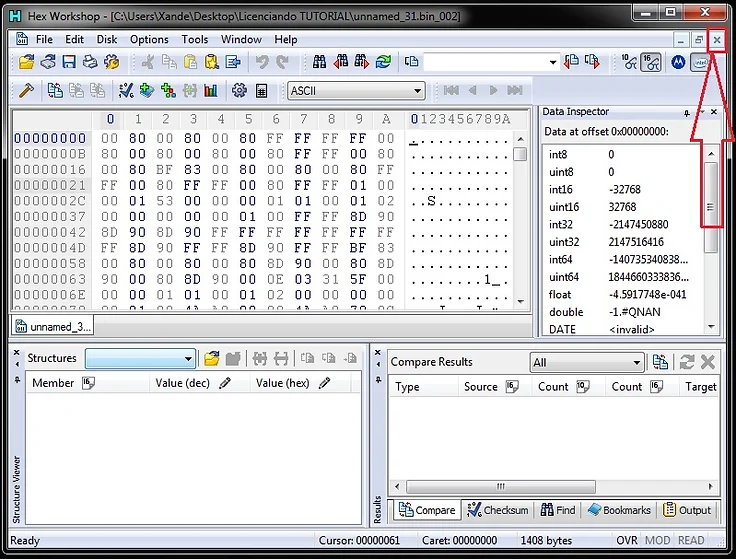736x559 pixels.
Task: Toggle decimal offset display (10) icon
Action: point(629,62)
